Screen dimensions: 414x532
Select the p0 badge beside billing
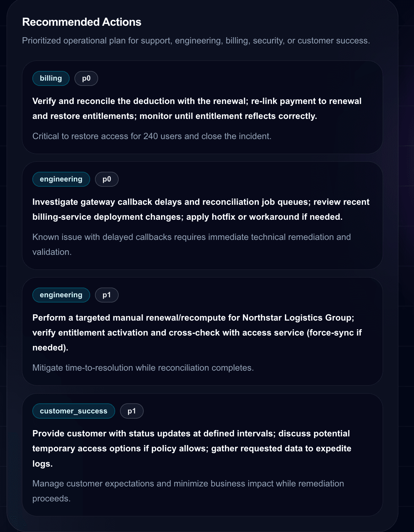tap(86, 78)
